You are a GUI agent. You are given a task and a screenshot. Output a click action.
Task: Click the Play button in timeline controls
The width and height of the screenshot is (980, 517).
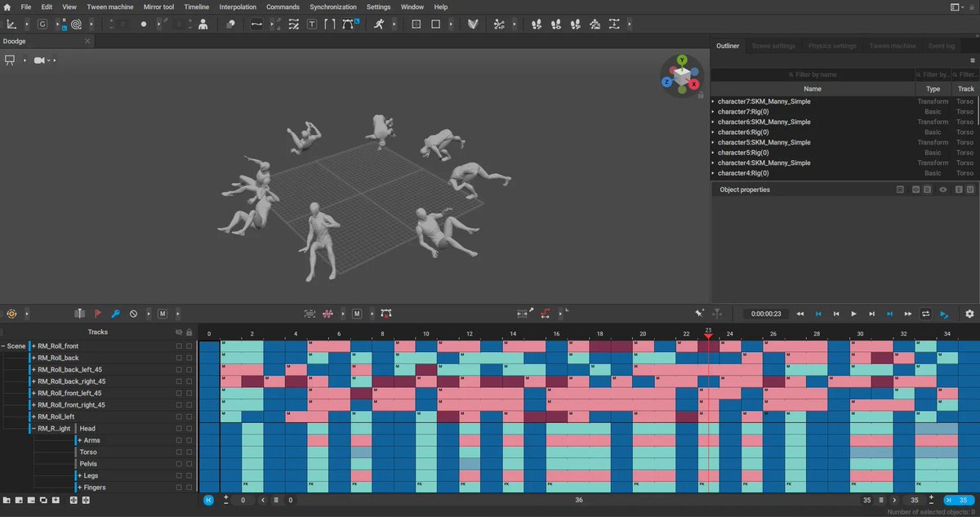tap(854, 314)
